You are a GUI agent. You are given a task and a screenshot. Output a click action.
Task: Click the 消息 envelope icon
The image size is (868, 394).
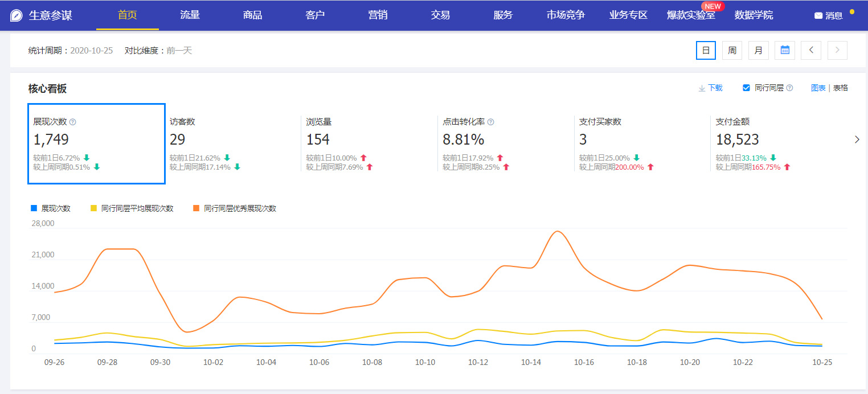coord(818,16)
